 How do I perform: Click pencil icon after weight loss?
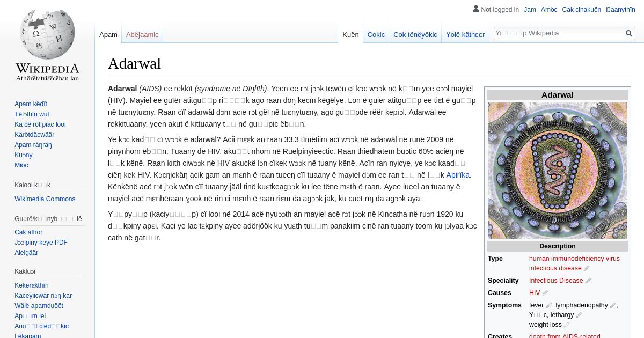pos(567,325)
